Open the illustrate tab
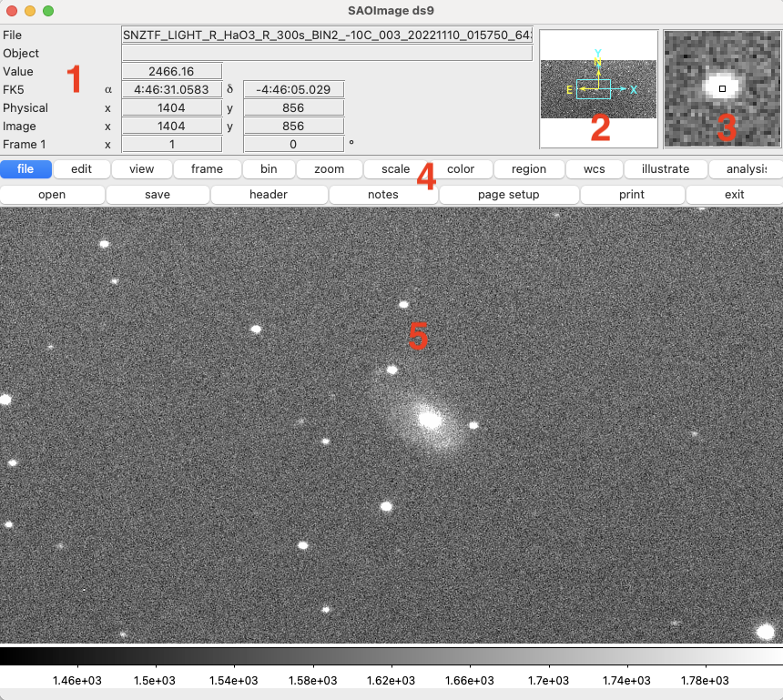783x700 pixels. pos(665,169)
